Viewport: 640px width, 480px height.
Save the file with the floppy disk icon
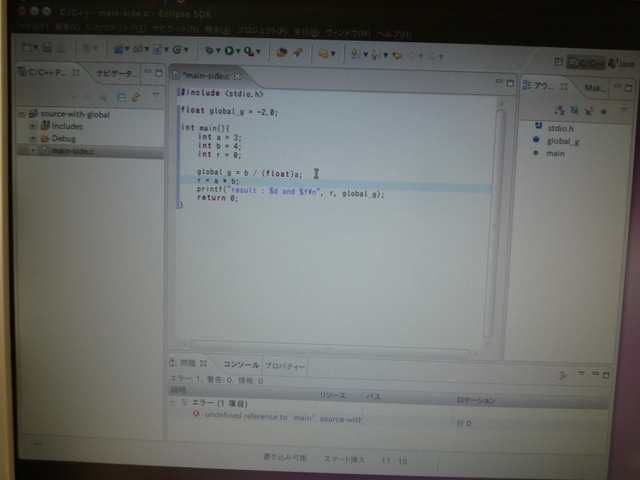tap(47, 48)
